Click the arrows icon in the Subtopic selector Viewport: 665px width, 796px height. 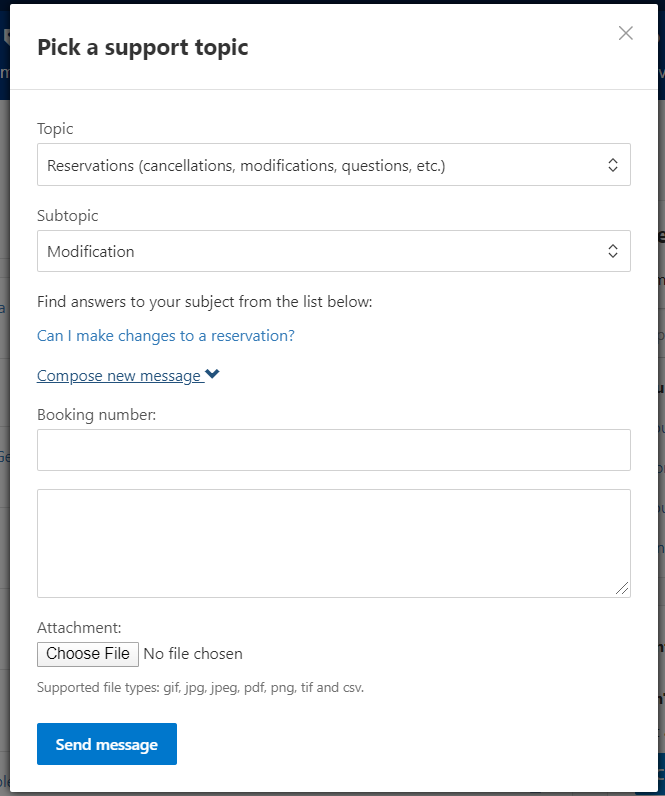point(613,252)
